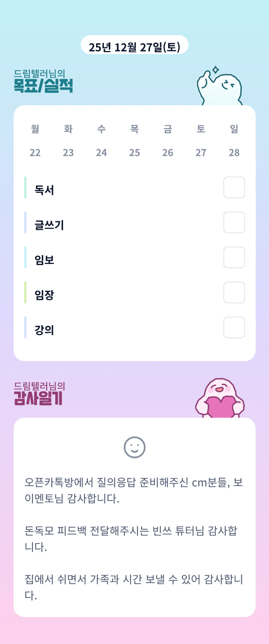The image size is (269, 644).
Task: Enable the 강의 checkbox
Action: coord(234,327)
